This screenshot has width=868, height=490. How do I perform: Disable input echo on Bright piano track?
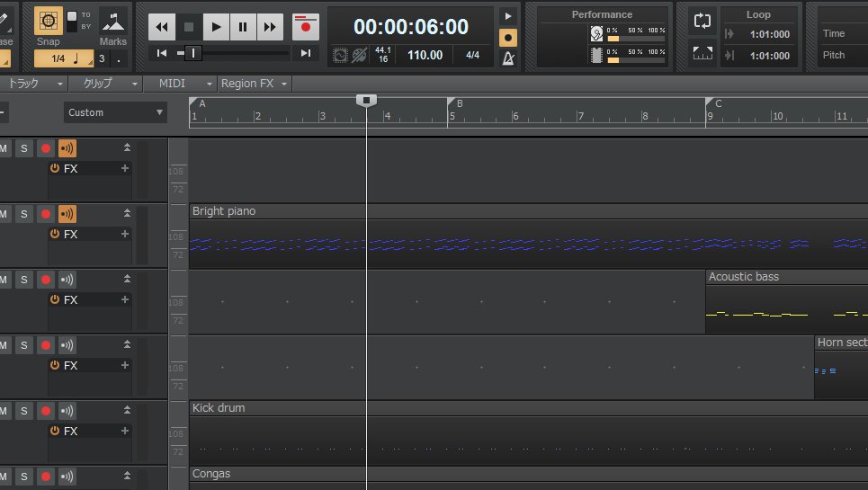(x=67, y=214)
